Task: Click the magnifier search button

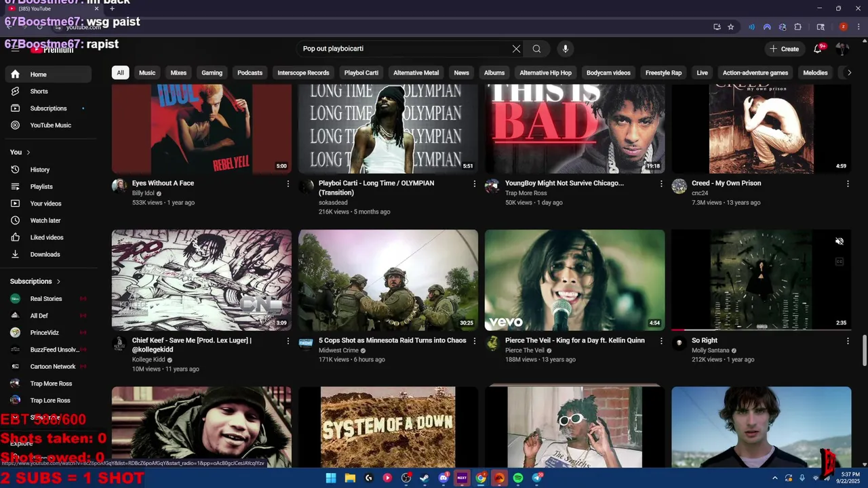Action: (536, 49)
